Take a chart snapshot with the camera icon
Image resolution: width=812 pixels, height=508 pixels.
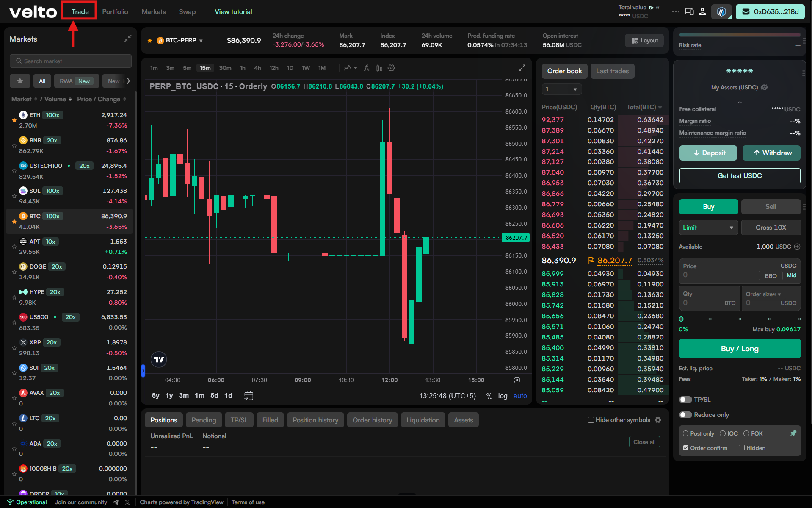click(517, 380)
